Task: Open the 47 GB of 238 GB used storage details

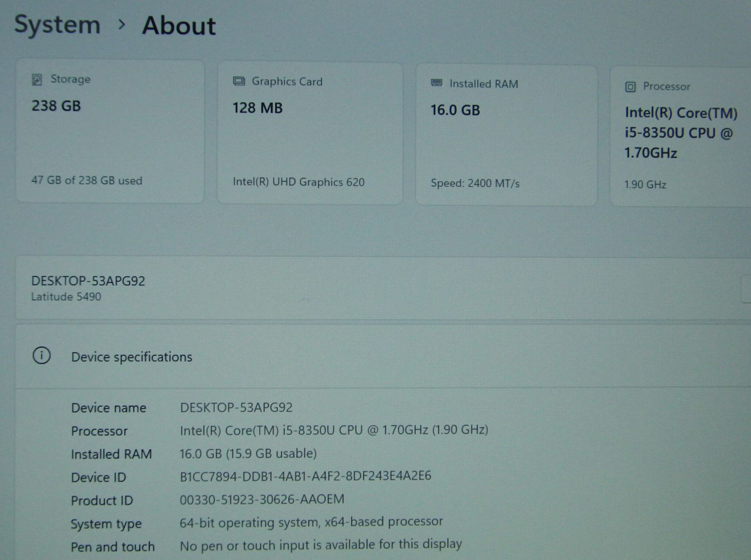Action: pos(86,181)
